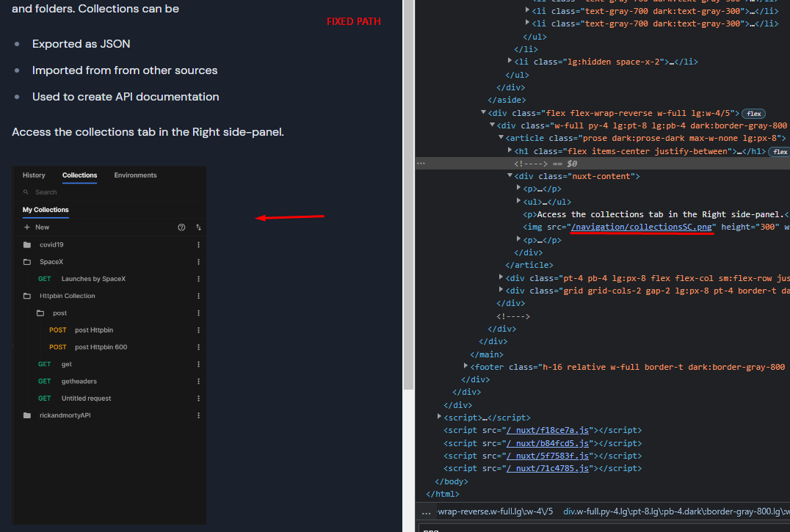
Task: Expand the ul node inside nuxt-content
Action: click(x=518, y=200)
